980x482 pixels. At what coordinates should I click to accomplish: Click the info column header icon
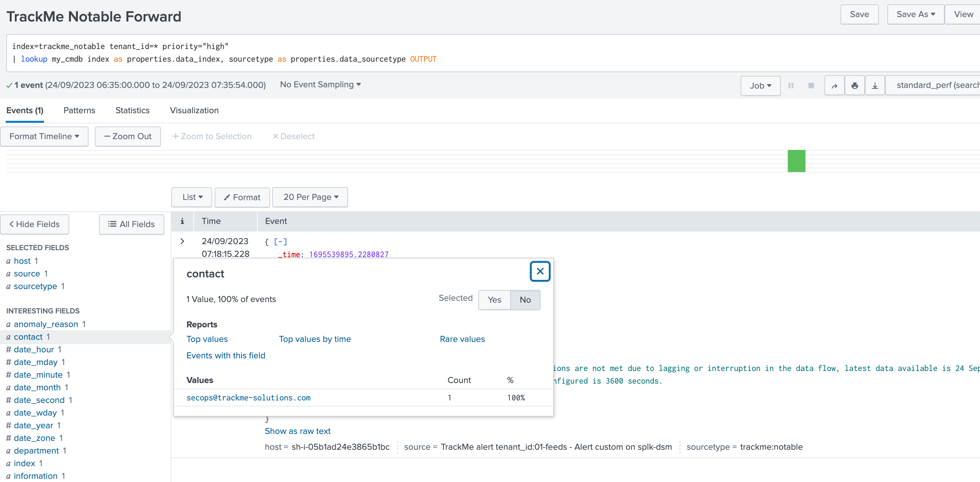tap(182, 221)
